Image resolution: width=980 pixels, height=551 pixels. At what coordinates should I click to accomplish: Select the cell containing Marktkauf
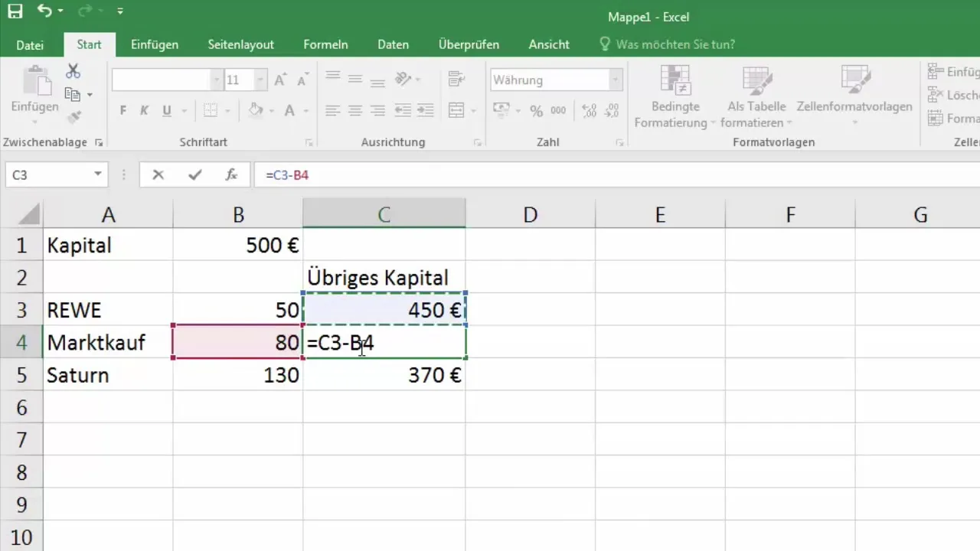click(108, 342)
